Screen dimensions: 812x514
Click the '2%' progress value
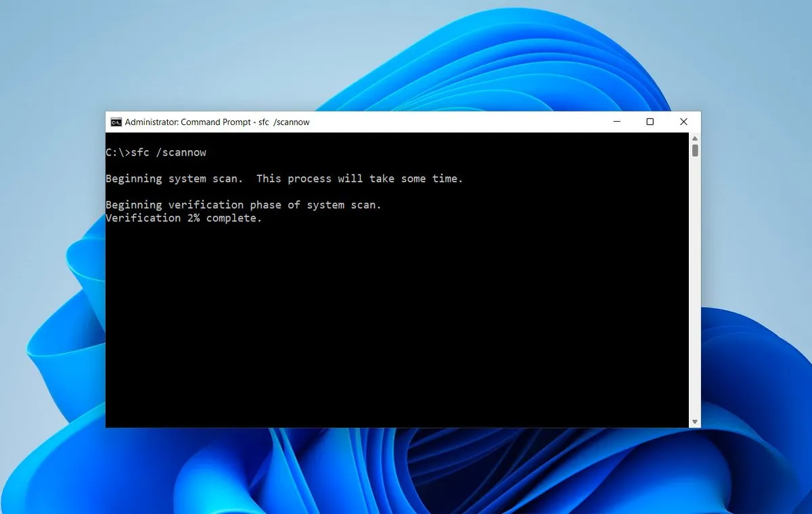tap(194, 218)
